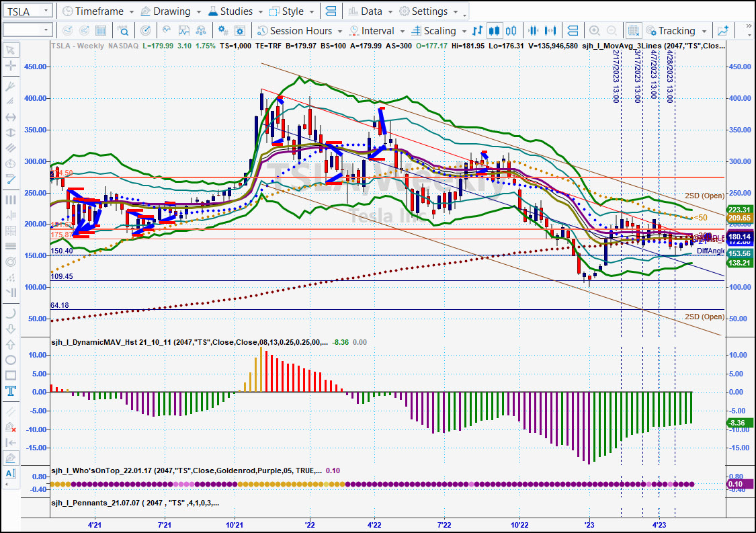Click the 2/17/2023 vertical date marker
756x533 pixels.
pyautogui.click(x=616, y=76)
